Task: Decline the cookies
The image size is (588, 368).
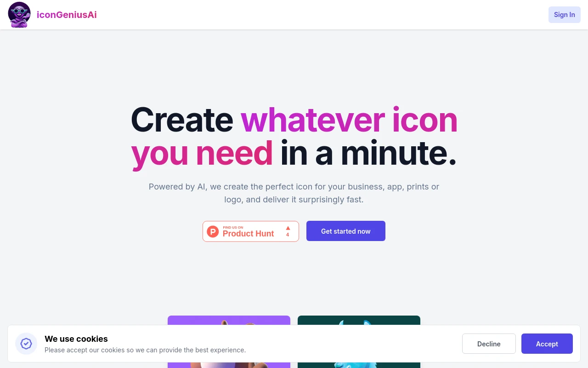Action: (489, 344)
